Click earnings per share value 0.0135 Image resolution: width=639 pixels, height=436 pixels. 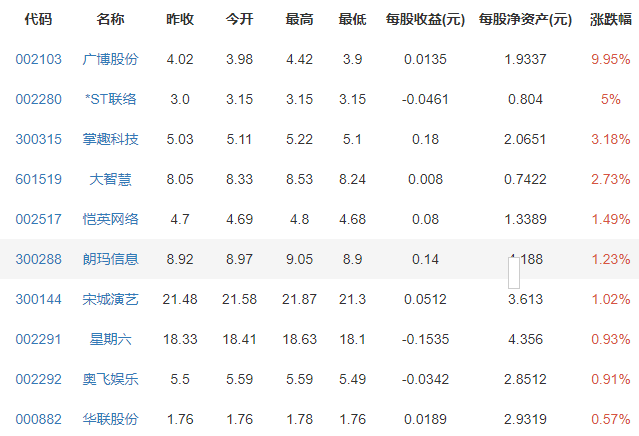[x=425, y=59]
